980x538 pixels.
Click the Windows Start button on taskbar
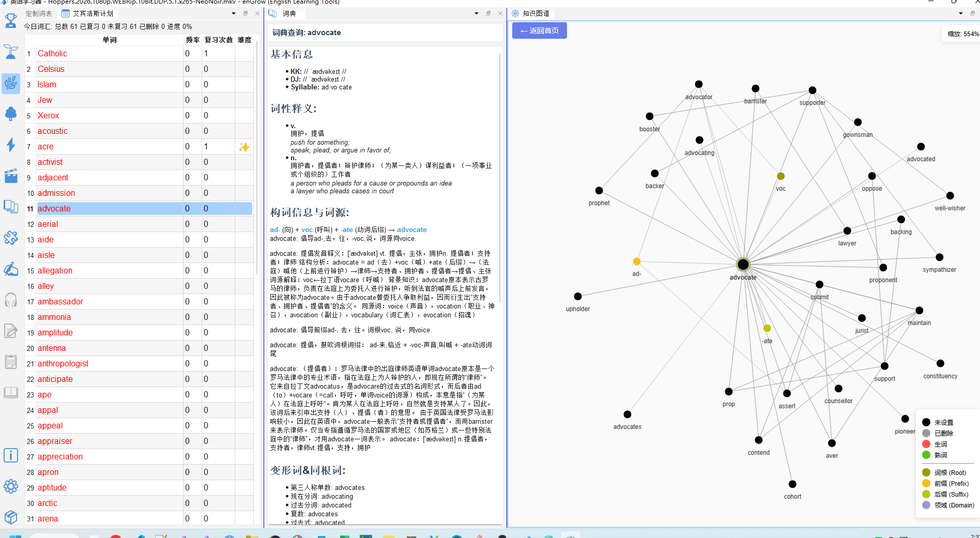click(x=16, y=535)
